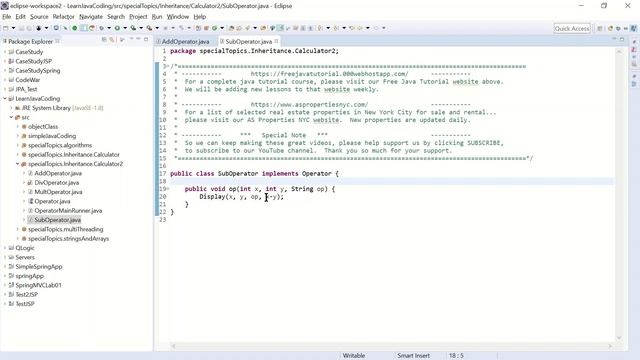
Task: Collapse All in Package Explorer toolbar
Action: pos(104,40)
